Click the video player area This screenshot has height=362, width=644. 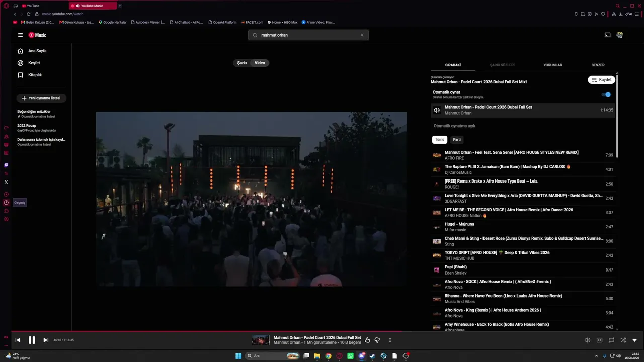(x=251, y=199)
